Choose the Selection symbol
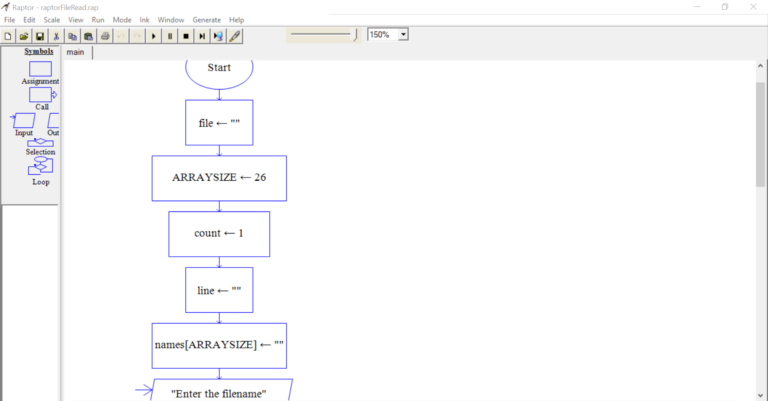This screenshot has width=768, height=401. click(40, 142)
